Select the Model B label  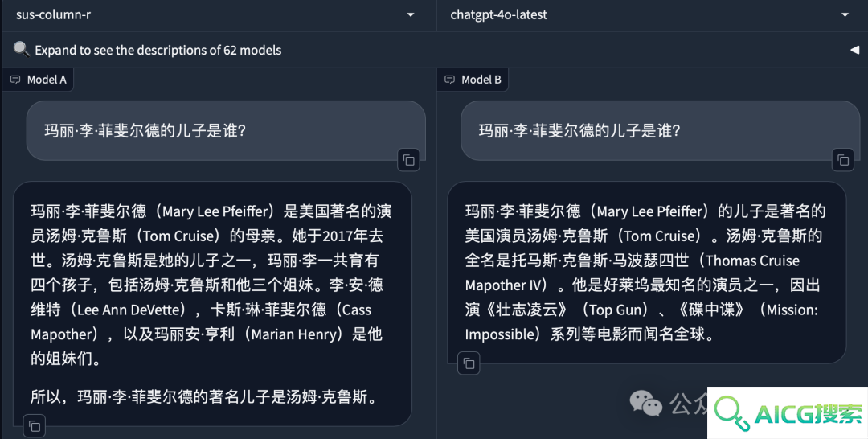[x=481, y=80]
